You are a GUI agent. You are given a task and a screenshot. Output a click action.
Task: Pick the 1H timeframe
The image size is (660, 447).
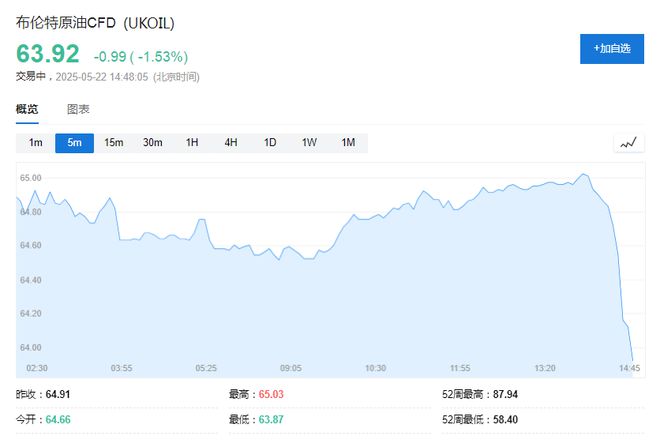[x=192, y=143]
